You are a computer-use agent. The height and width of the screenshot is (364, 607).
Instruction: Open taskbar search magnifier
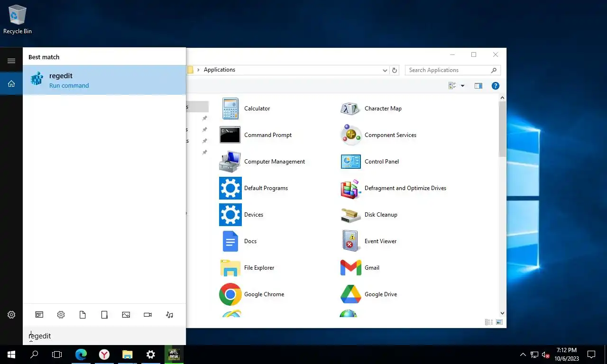[34, 355]
